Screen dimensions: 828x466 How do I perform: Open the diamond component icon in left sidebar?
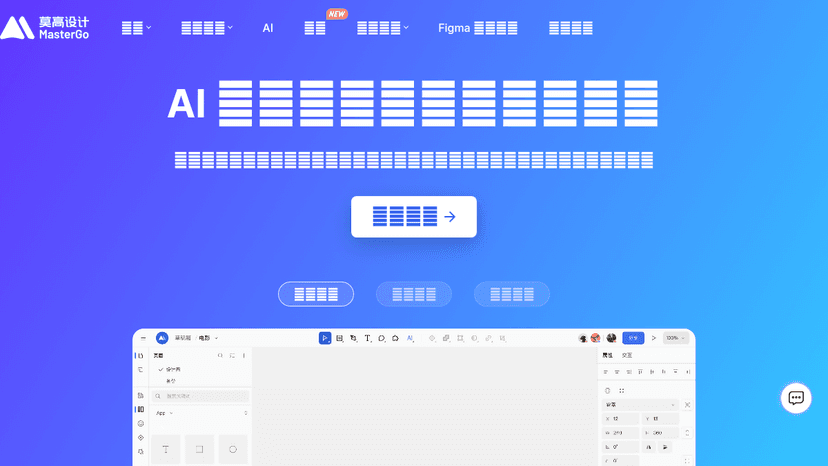pyautogui.click(x=140, y=437)
